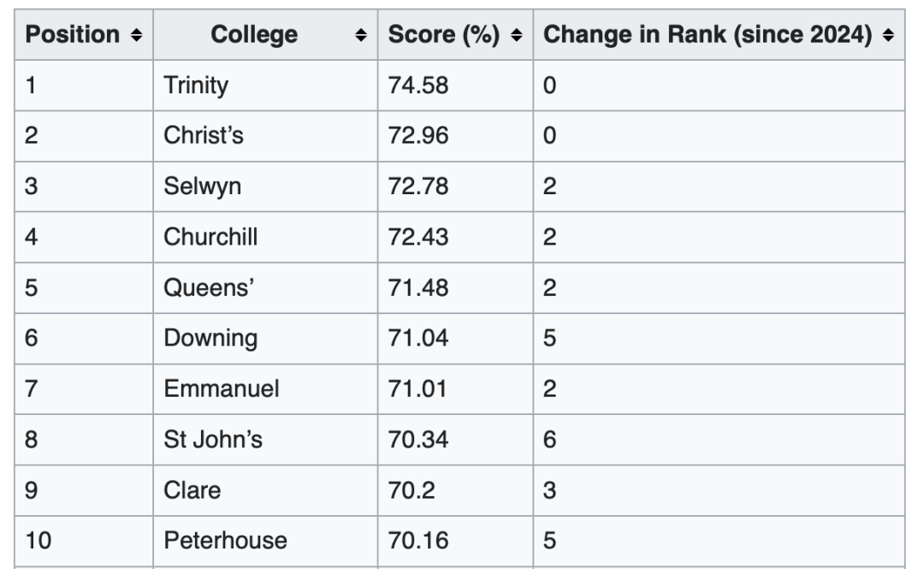Click the Trinity college cell
Image resolution: width=924 pixels, height=569 pixels.
point(197,86)
